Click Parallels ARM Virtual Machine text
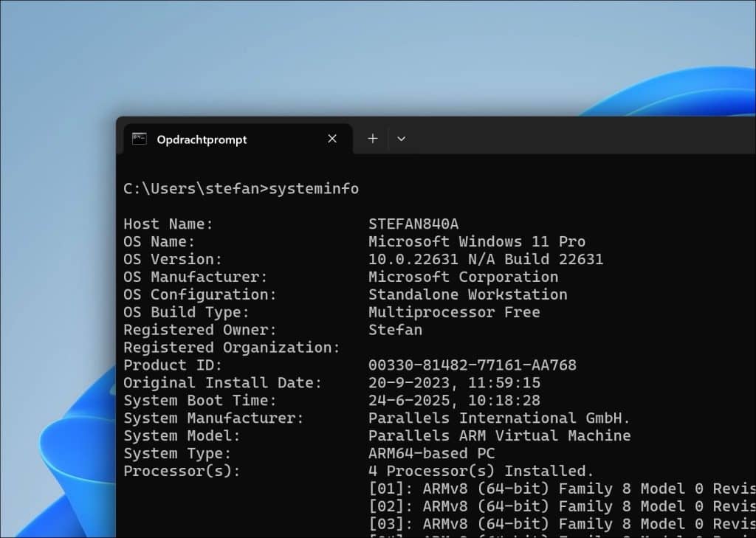 [500, 436]
